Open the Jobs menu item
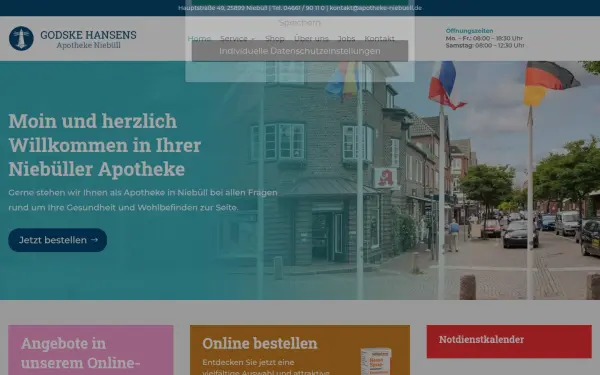Image resolution: width=600 pixels, height=375 pixels. pos(346,39)
